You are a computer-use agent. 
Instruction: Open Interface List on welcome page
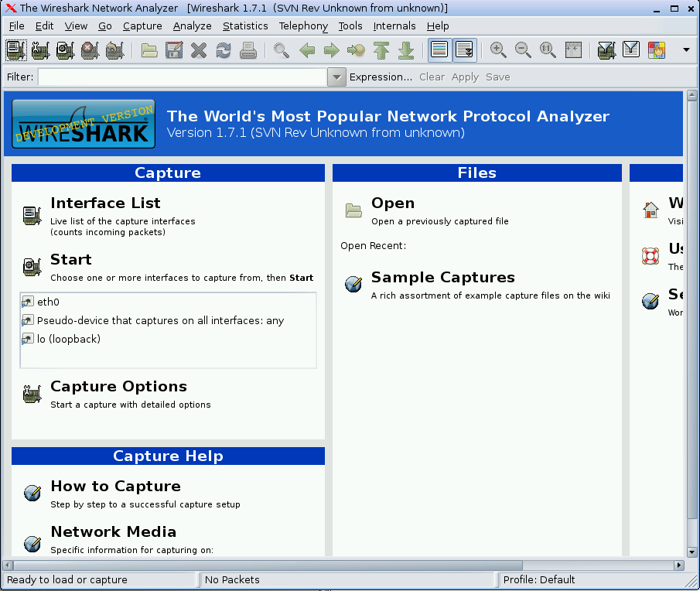click(105, 203)
